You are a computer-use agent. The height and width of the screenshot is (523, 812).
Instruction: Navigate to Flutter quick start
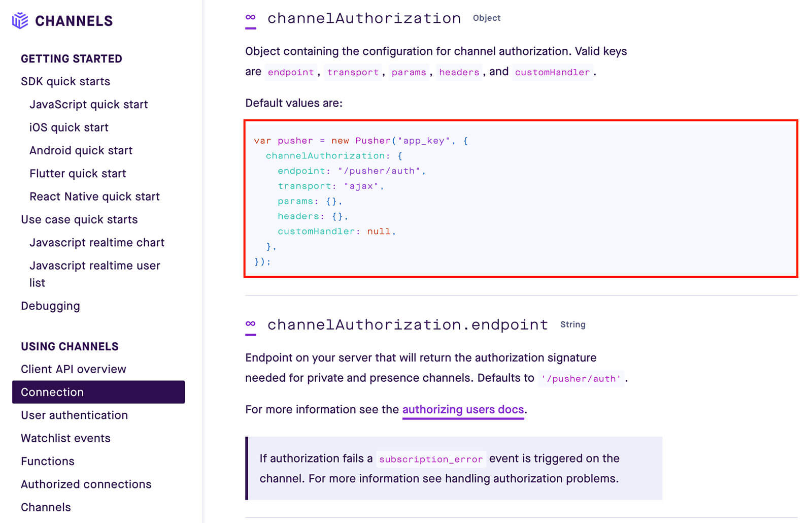pyautogui.click(x=78, y=174)
